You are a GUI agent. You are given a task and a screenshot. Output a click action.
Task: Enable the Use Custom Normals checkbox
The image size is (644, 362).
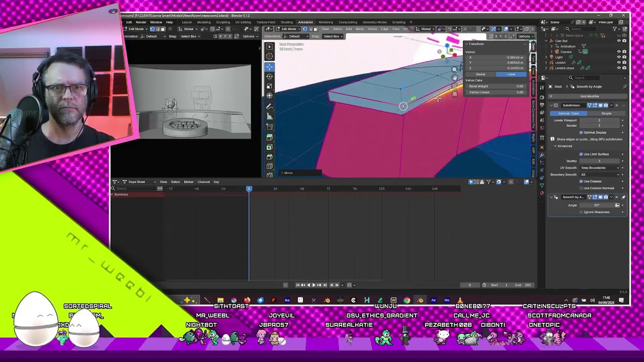581,188
